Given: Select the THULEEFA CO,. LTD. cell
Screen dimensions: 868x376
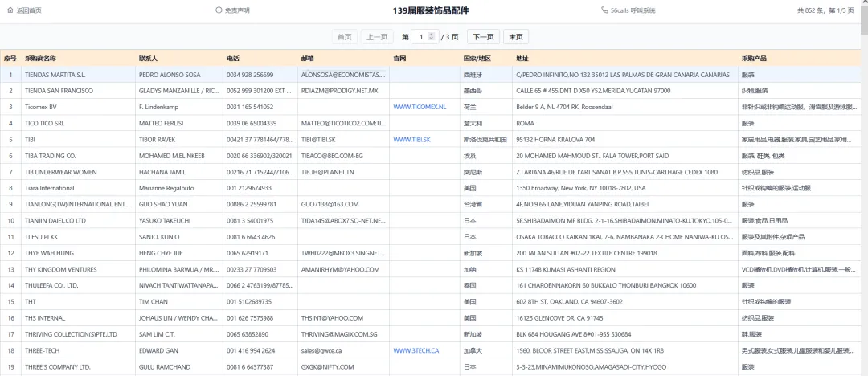Looking at the screenshot, I should point(77,286).
